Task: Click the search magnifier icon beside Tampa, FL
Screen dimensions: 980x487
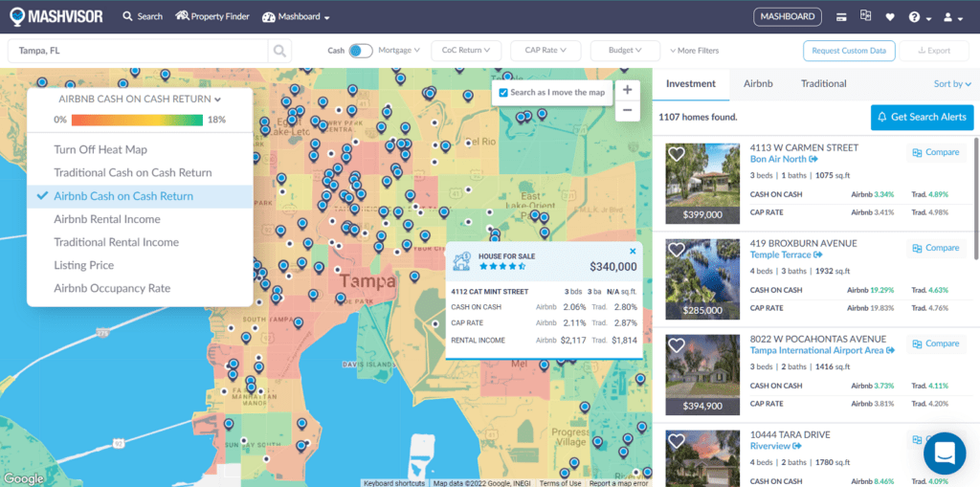Action: pyautogui.click(x=279, y=51)
